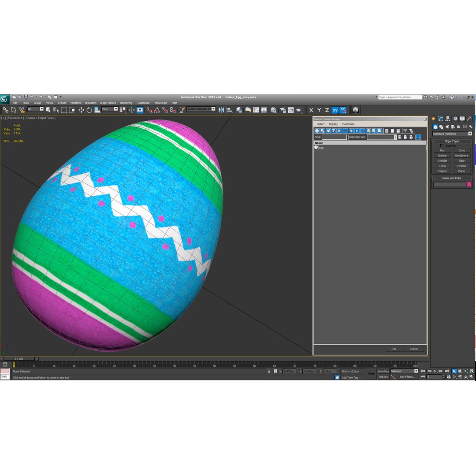Activate the Select and Rotate tool
Image resolution: width=476 pixels, height=476 pixels.
(89, 110)
